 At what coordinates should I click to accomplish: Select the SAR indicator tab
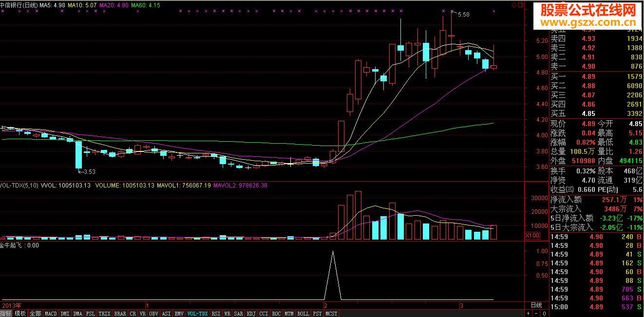(x=239, y=314)
